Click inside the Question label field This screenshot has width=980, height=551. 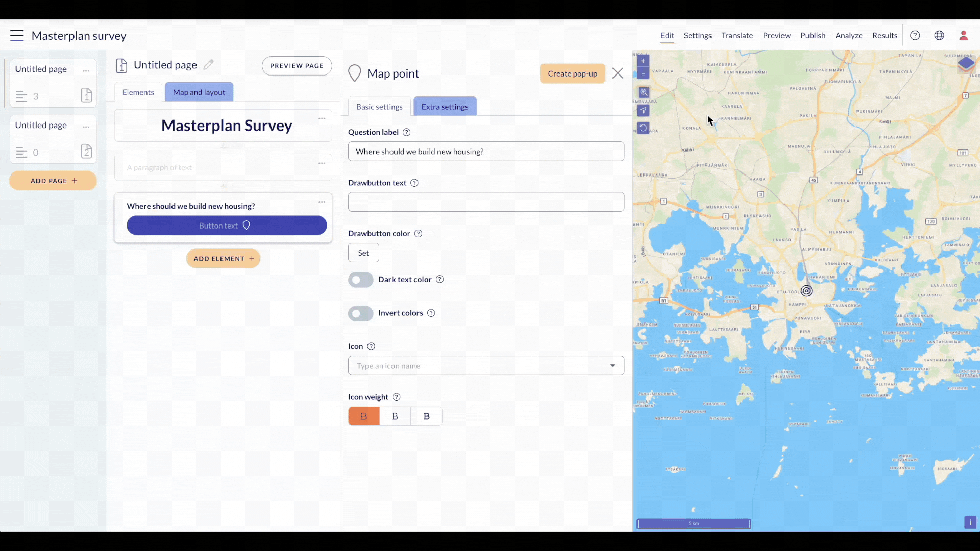point(486,151)
